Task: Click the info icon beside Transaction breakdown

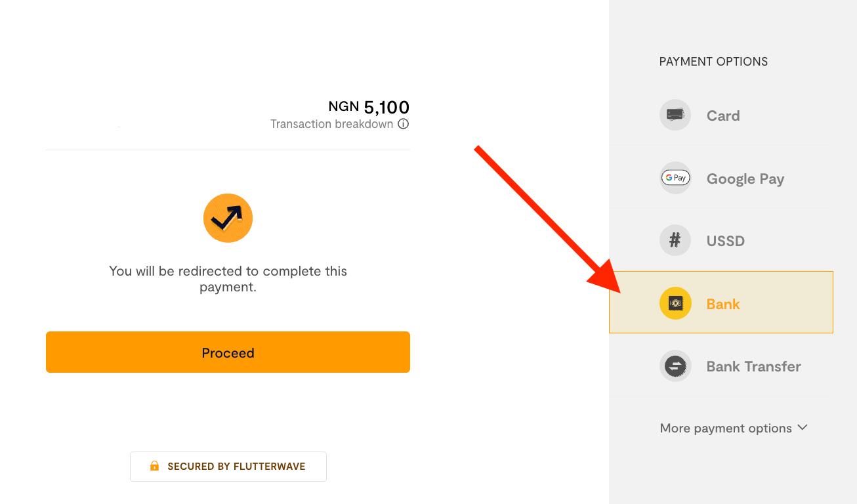Action: pos(403,124)
